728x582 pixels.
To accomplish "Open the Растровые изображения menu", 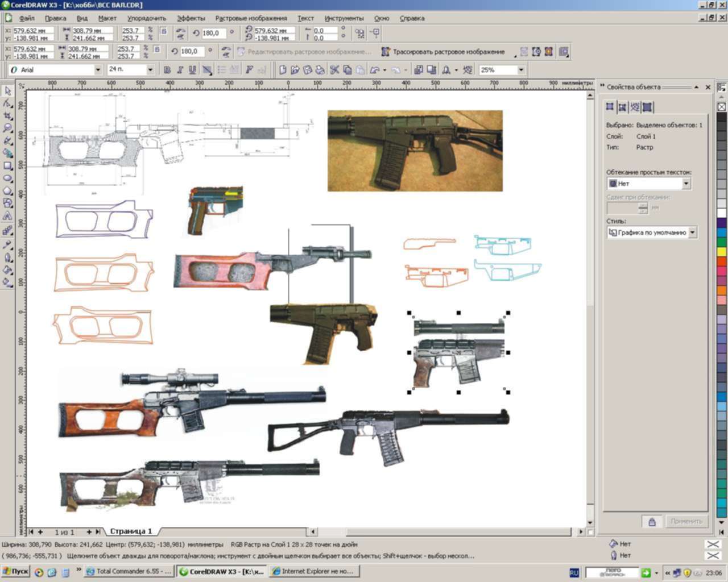I will tap(251, 18).
